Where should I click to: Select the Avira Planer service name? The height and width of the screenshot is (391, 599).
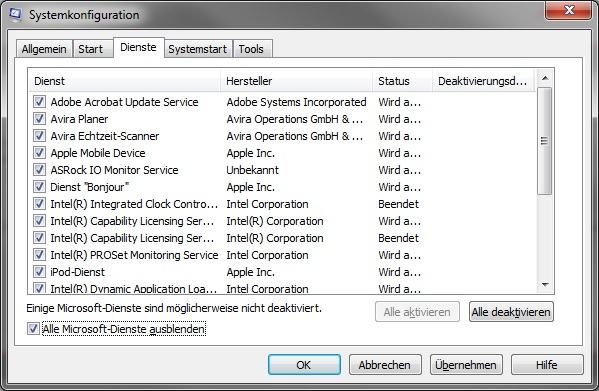[79, 119]
